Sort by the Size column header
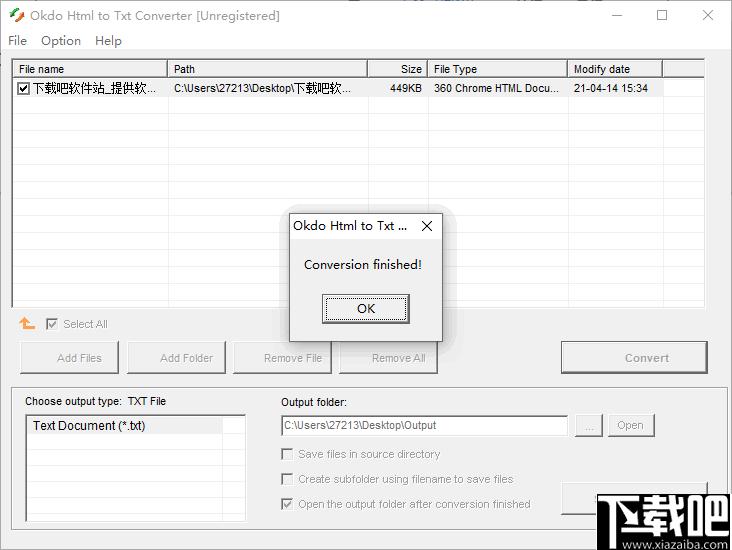Screen dimensions: 732x550 tap(398, 69)
